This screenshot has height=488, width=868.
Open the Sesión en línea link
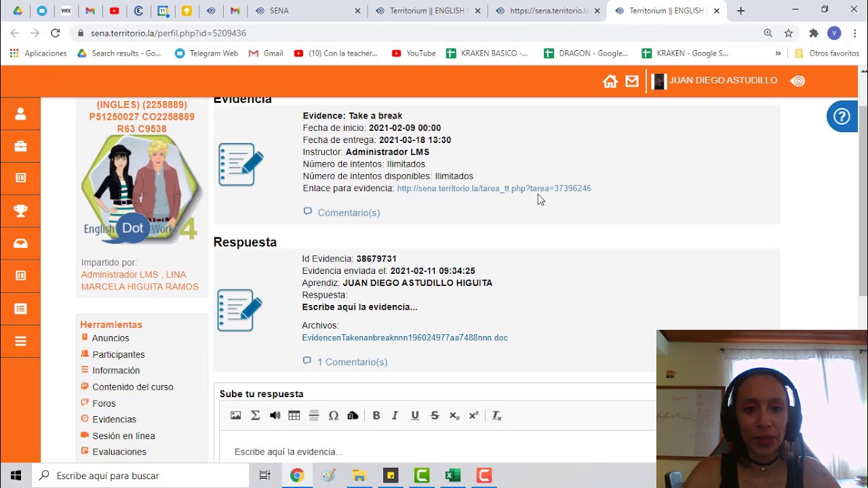(123, 436)
